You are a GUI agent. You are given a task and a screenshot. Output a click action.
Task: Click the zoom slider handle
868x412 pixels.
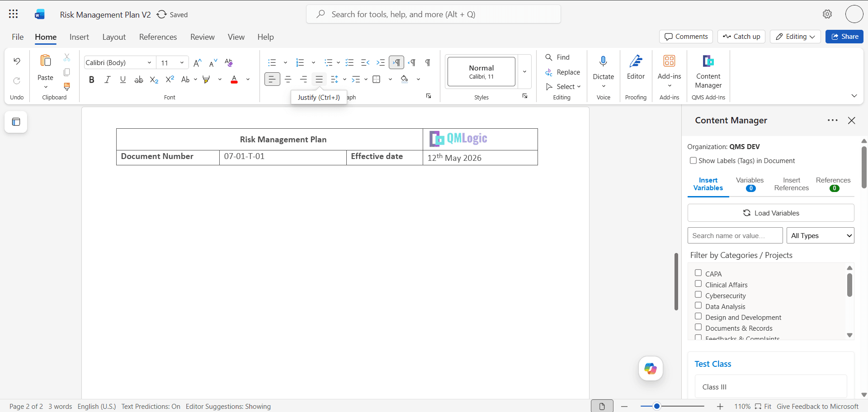[657, 406]
